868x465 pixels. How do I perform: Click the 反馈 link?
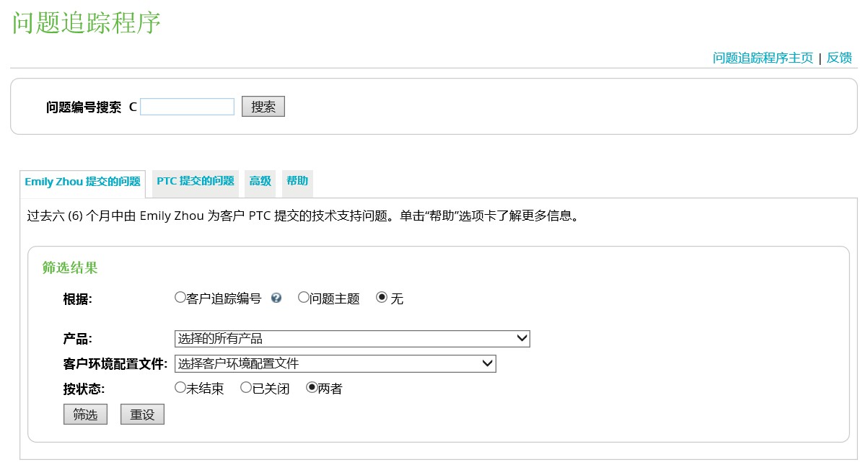click(839, 58)
